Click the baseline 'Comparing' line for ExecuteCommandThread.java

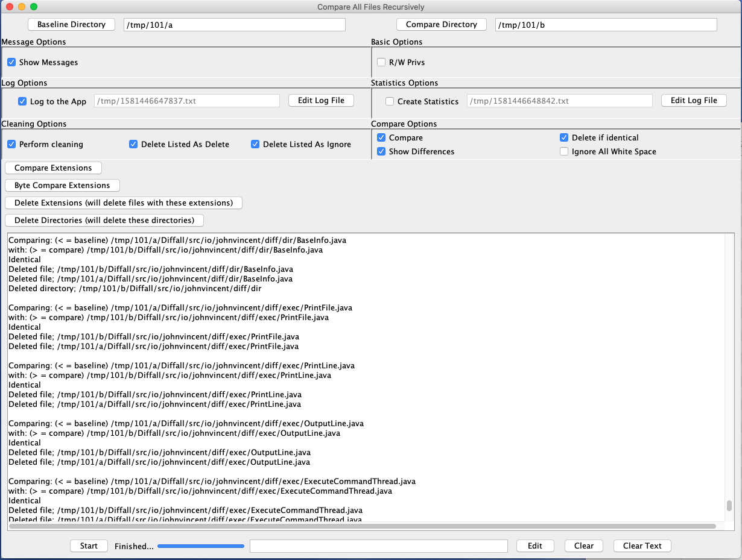pos(212,482)
